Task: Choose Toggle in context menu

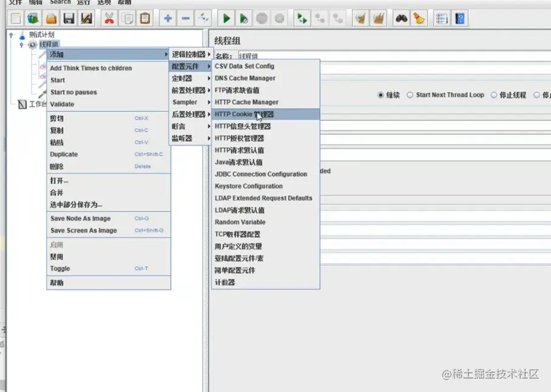Action: 108,269
